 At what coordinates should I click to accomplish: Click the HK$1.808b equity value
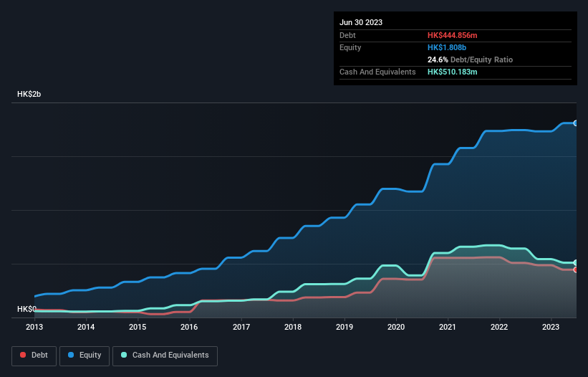click(447, 47)
